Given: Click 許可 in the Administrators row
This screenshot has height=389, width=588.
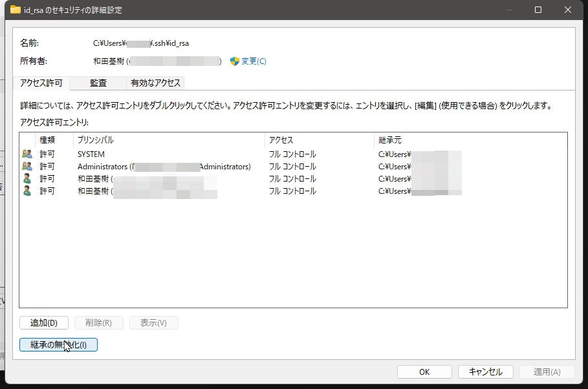Looking at the screenshot, I should tap(47, 167).
